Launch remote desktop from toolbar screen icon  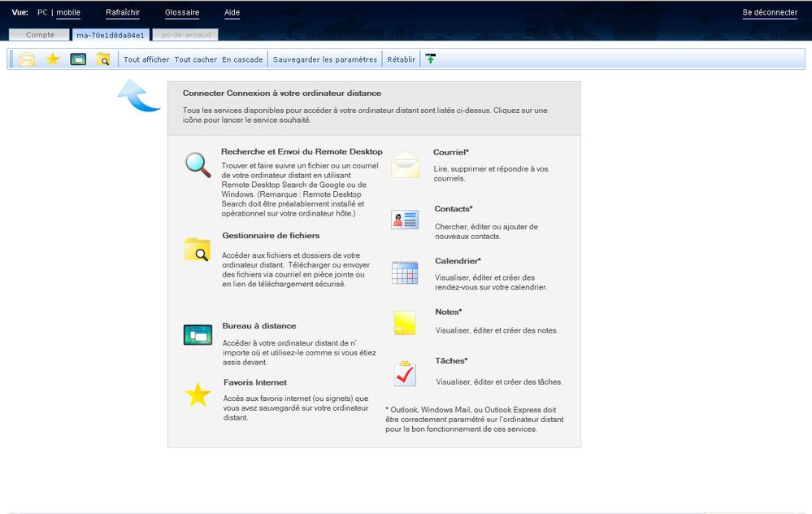78,59
